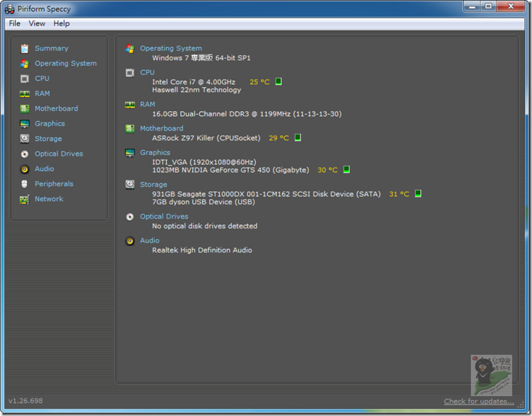Go to Operating System section in sidebar
Image resolution: width=532 pixels, height=416 pixels.
point(66,64)
